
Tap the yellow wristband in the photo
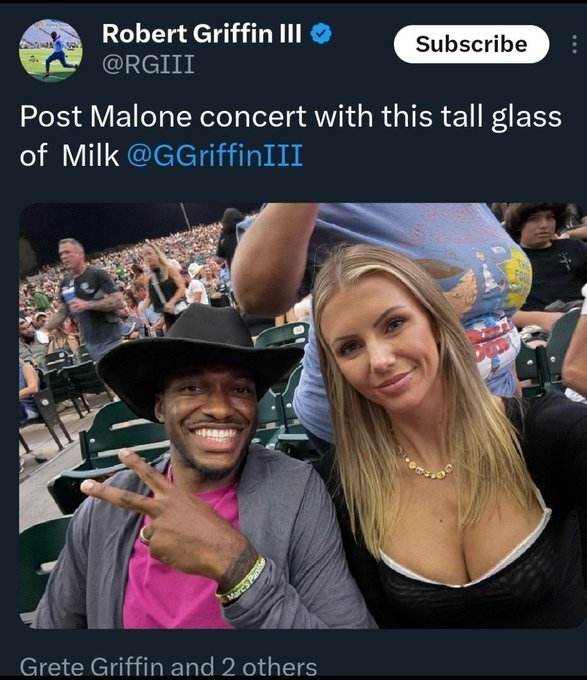pyautogui.click(x=241, y=581)
